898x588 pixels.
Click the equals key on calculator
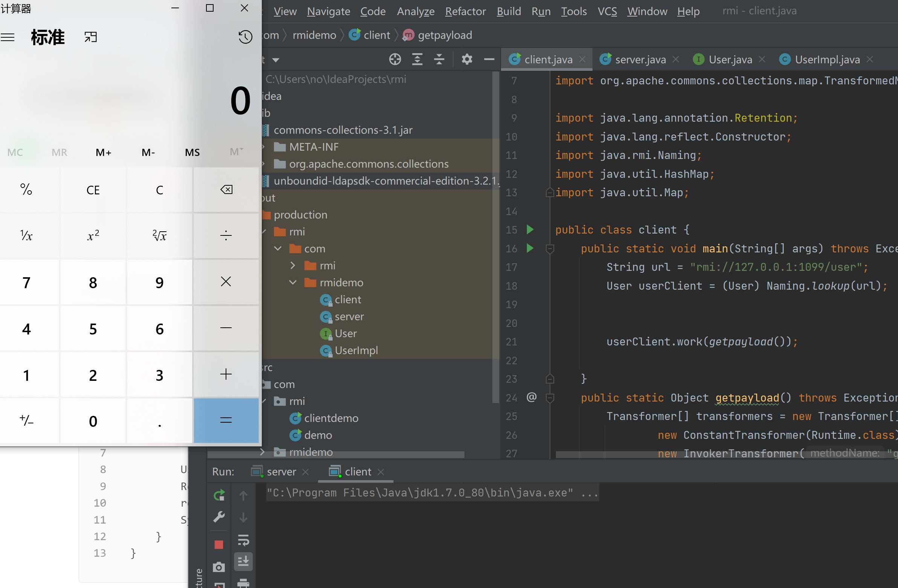click(226, 420)
